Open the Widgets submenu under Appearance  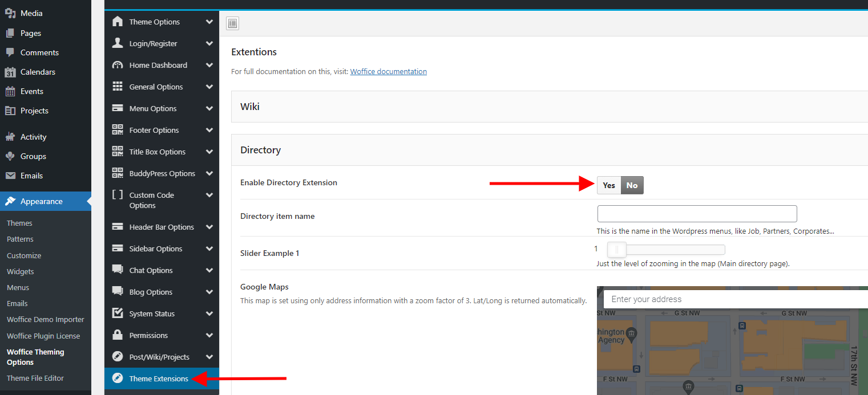point(21,271)
